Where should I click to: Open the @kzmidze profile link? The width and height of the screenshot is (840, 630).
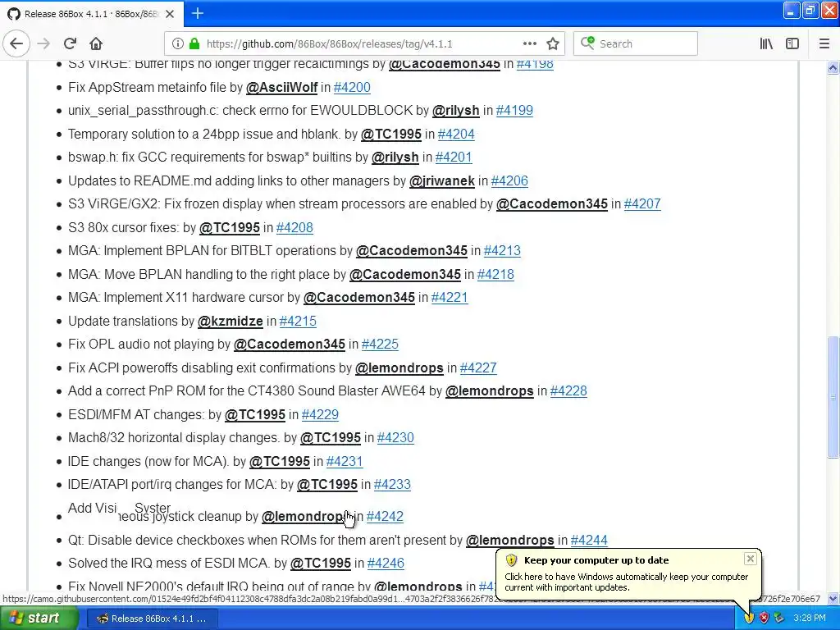231,321
